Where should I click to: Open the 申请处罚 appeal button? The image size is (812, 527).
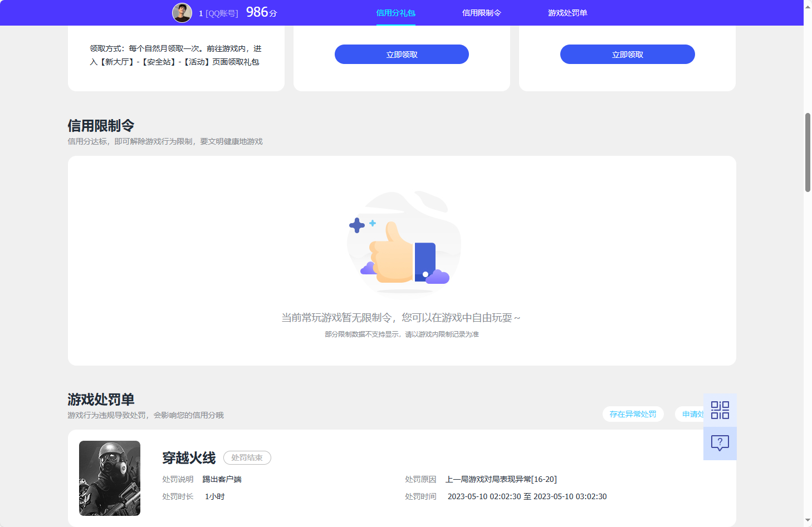(692, 414)
